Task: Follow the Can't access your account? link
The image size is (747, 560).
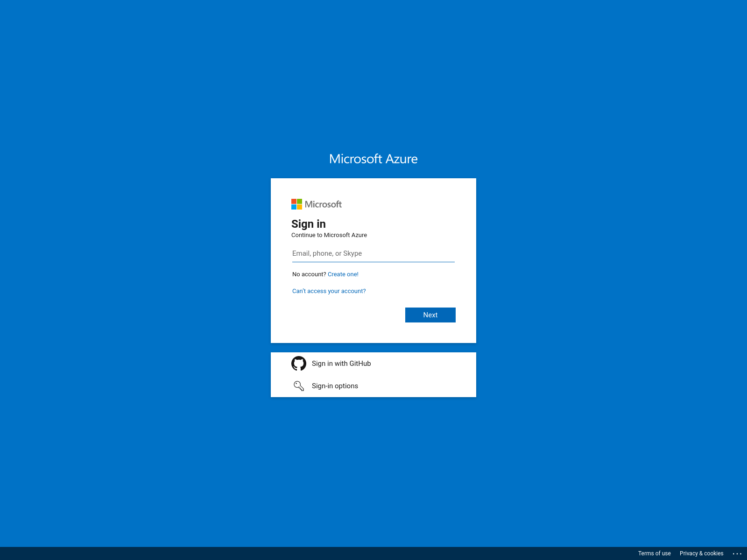Action: pos(329,291)
